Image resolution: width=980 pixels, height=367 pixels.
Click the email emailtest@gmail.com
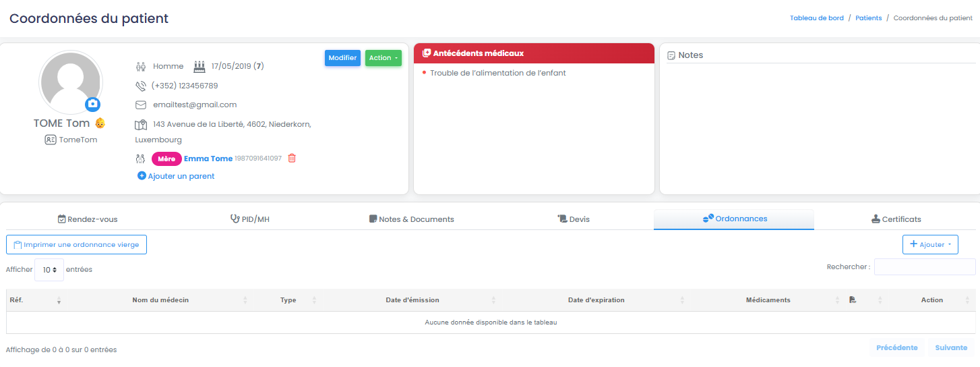pos(195,105)
